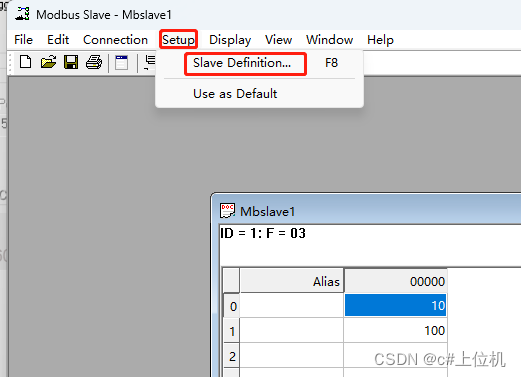Select row header 0

[x=232, y=306]
